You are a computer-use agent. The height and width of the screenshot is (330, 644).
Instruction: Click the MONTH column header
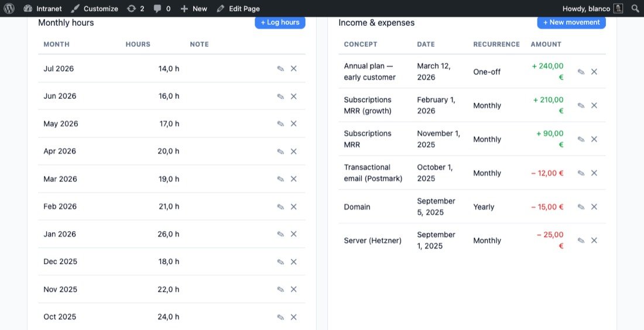(56, 44)
